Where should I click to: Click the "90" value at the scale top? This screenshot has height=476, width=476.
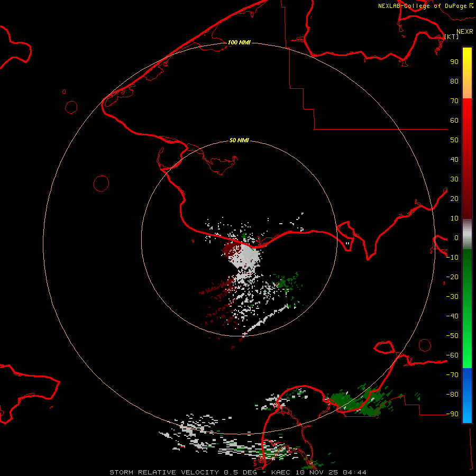[454, 62]
